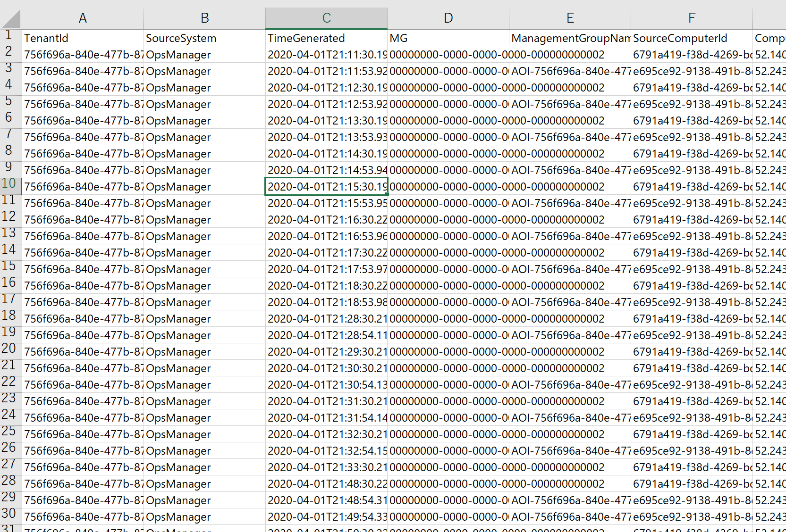Select OpsManager cell in row 14
This screenshot has height=532, width=786.
[x=204, y=252]
